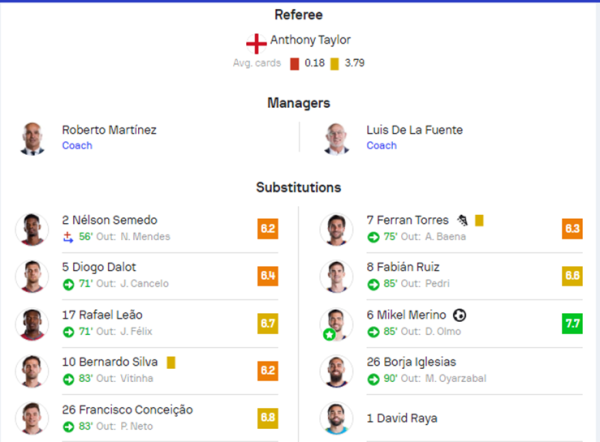Screen dimensions: 600x442
Task: Open Francisco Conceição's player entry
Action: click(127, 410)
